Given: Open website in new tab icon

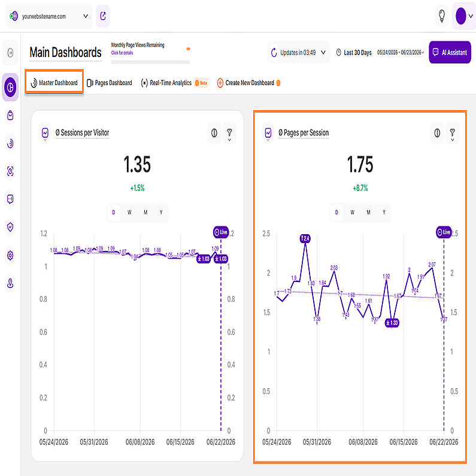Looking at the screenshot, I should [x=103, y=16].
